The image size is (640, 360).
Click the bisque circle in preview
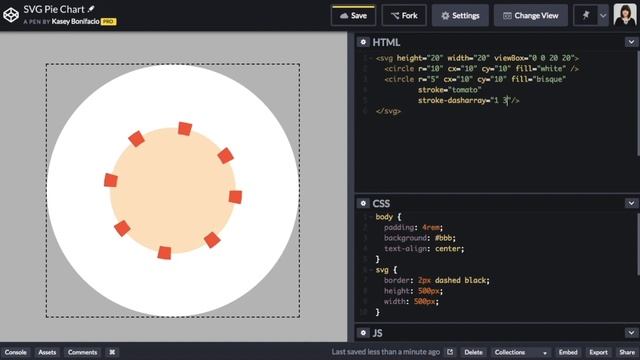point(173,191)
